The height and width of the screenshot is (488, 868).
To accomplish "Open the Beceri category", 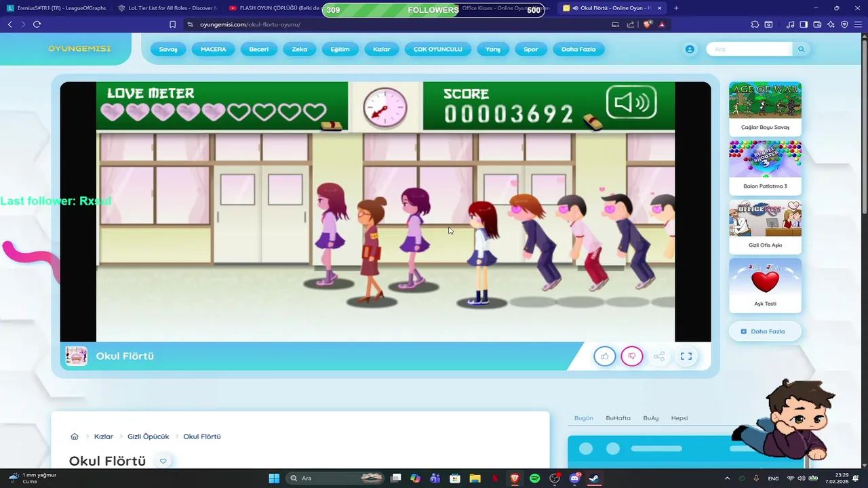I will click(x=259, y=49).
